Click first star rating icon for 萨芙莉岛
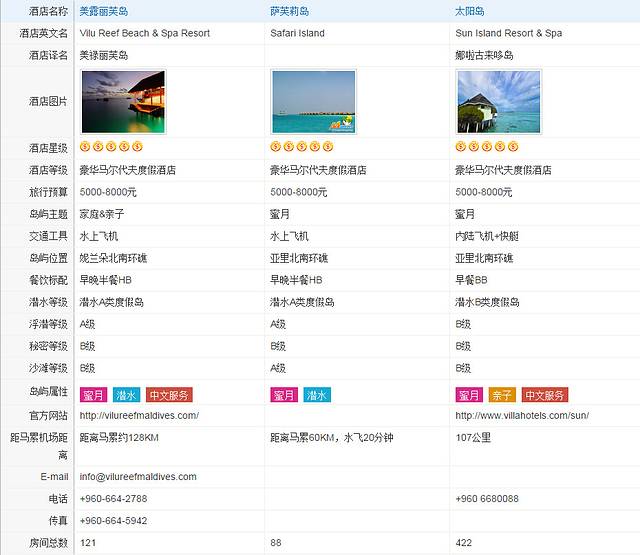The image size is (640, 555). pos(275,148)
